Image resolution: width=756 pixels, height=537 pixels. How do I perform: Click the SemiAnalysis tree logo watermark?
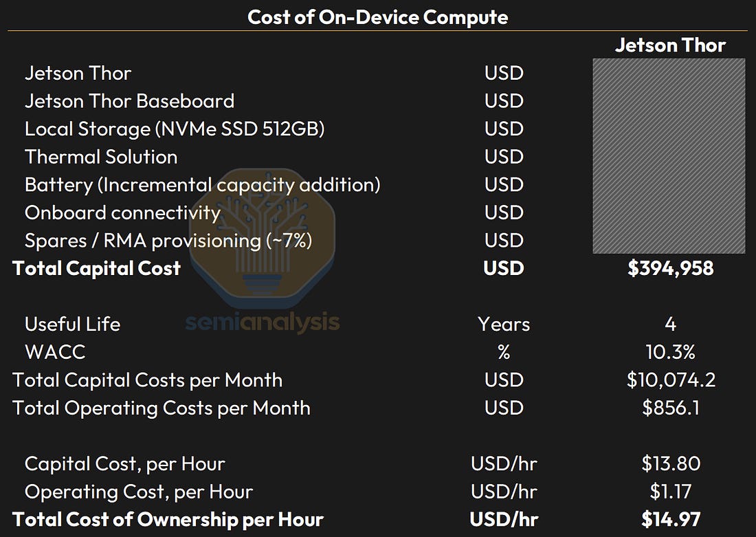coord(262,238)
